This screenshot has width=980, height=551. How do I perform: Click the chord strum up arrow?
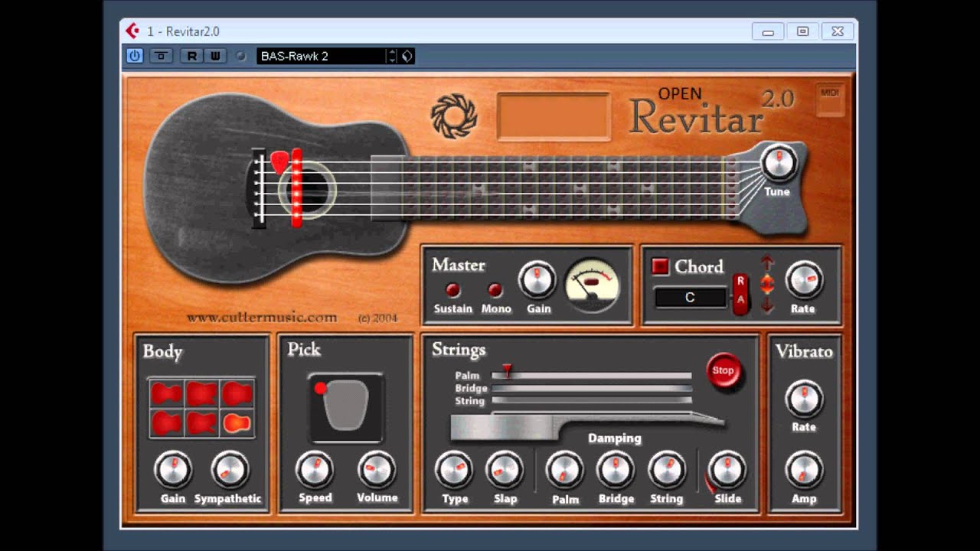coord(767,263)
